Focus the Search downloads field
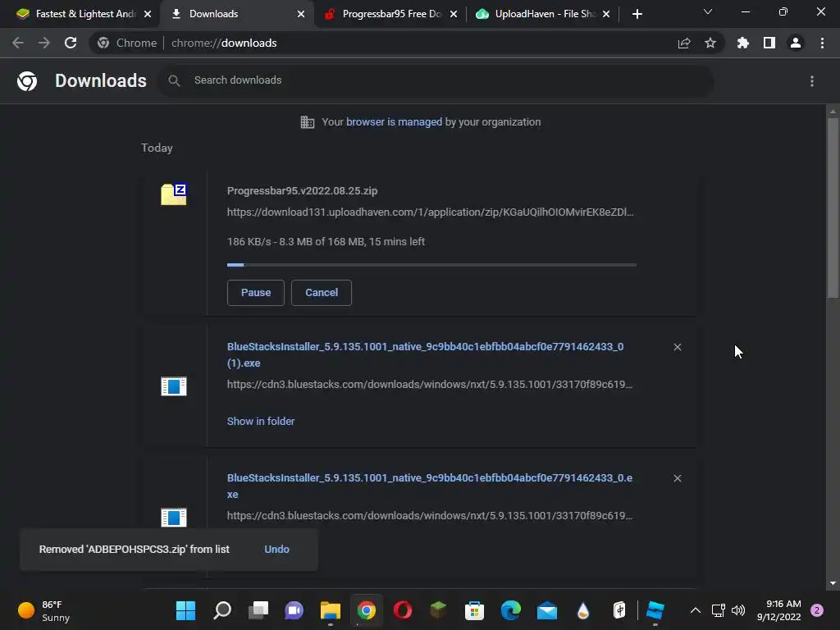This screenshot has width=840, height=630. click(436, 80)
